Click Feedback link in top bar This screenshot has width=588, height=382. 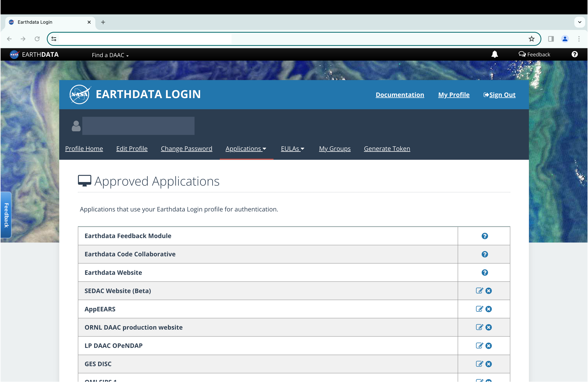pyautogui.click(x=534, y=54)
